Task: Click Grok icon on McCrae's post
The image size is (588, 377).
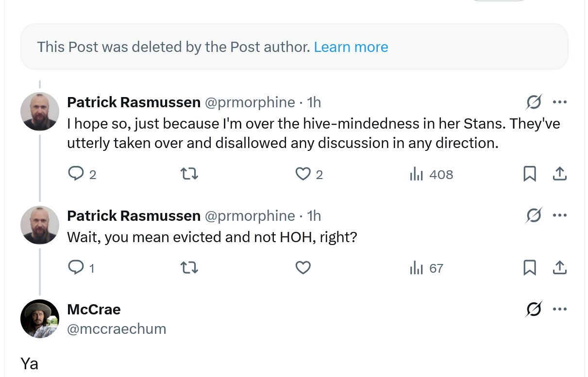Action: pos(534,309)
